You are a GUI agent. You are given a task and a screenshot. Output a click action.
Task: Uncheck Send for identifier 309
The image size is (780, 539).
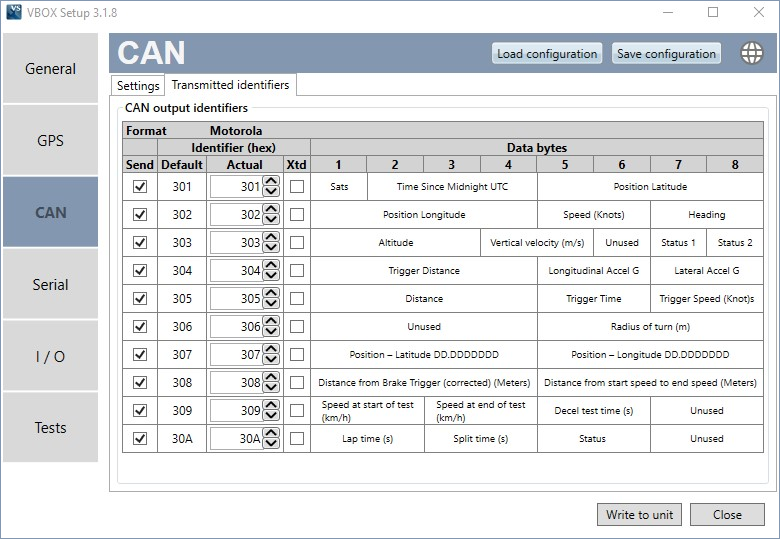140,411
